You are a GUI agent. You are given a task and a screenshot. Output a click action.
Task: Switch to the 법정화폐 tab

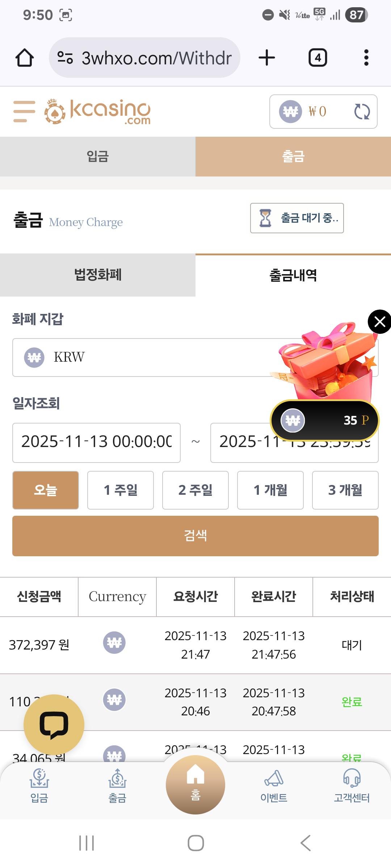[x=98, y=275]
